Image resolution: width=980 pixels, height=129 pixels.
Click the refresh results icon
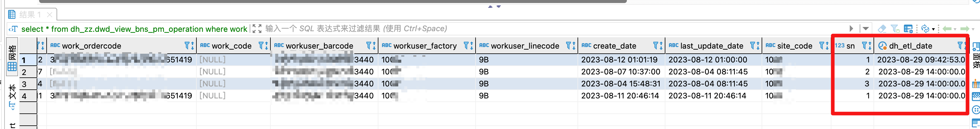(925, 29)
